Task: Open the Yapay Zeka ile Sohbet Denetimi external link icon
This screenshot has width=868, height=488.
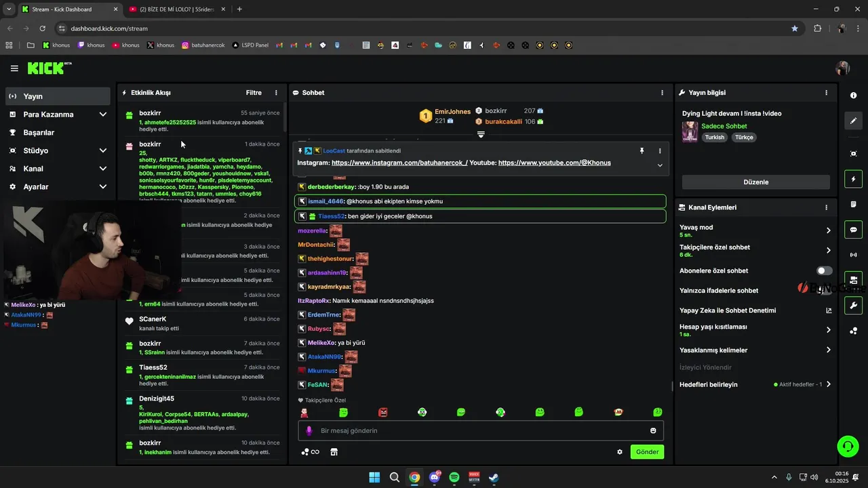Action: tap(828, 310)
